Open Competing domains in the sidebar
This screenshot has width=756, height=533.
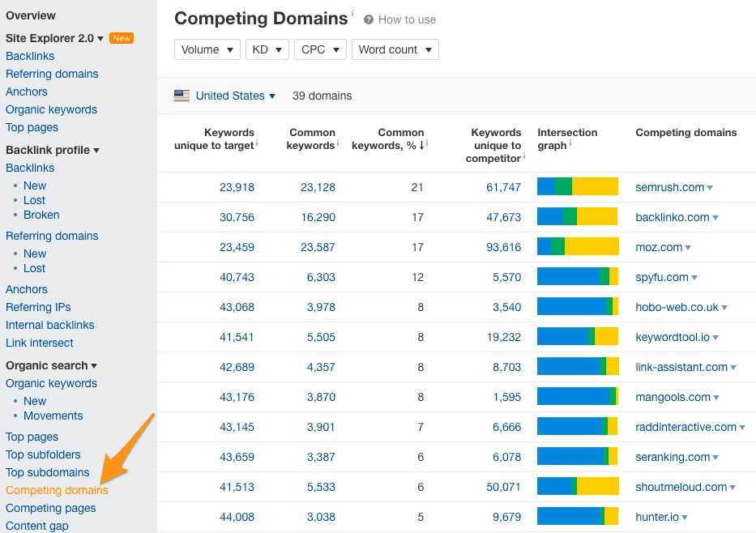pos(57,490)
